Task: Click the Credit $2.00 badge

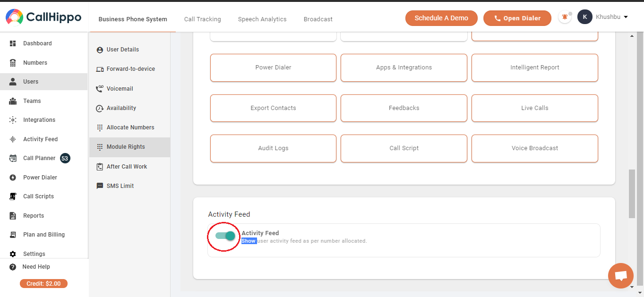Action: pos(43,284)
